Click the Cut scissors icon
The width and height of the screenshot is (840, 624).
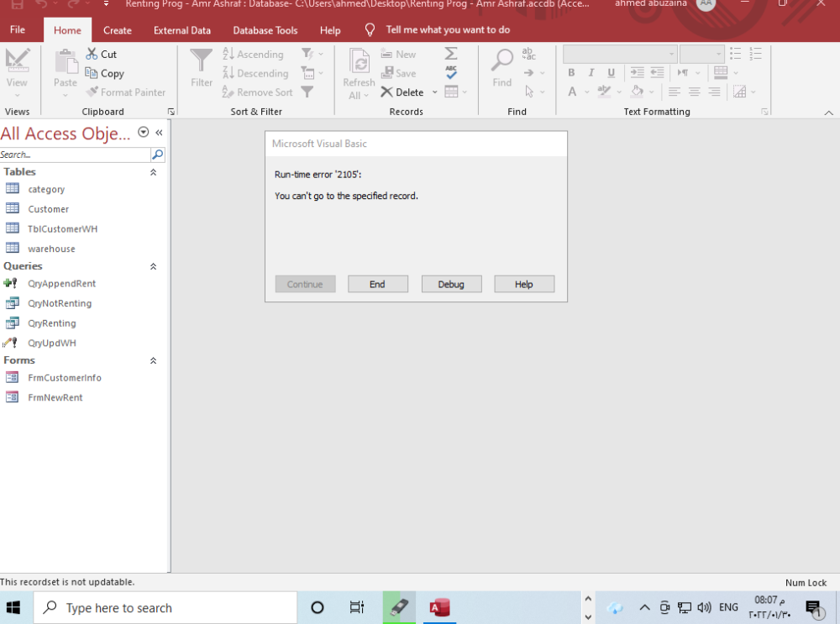coord(92,54)
